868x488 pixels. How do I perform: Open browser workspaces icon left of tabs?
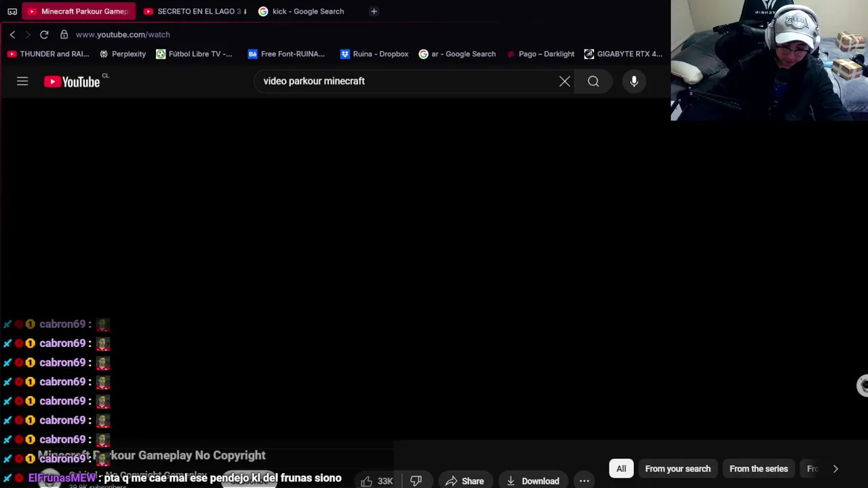12,12
